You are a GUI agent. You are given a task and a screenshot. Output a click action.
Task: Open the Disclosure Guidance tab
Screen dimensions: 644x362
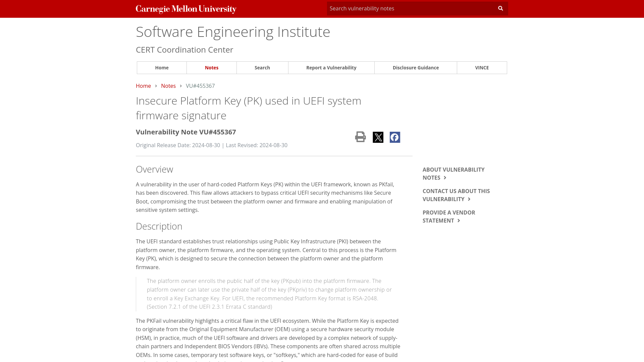tap(416, 68)
